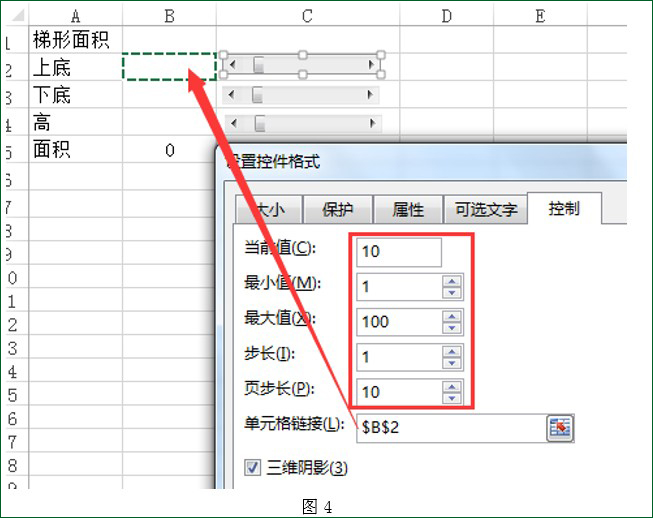The width and height of the screenshot is (653, 518).
Task: Select cell B5 showing value 0
Action: [169, 149]
